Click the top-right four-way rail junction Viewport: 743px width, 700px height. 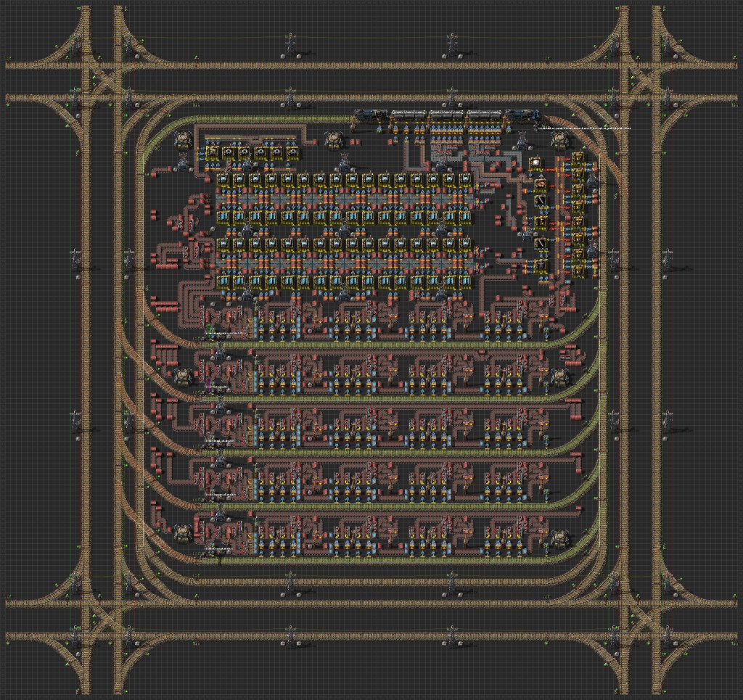[641, 81]
